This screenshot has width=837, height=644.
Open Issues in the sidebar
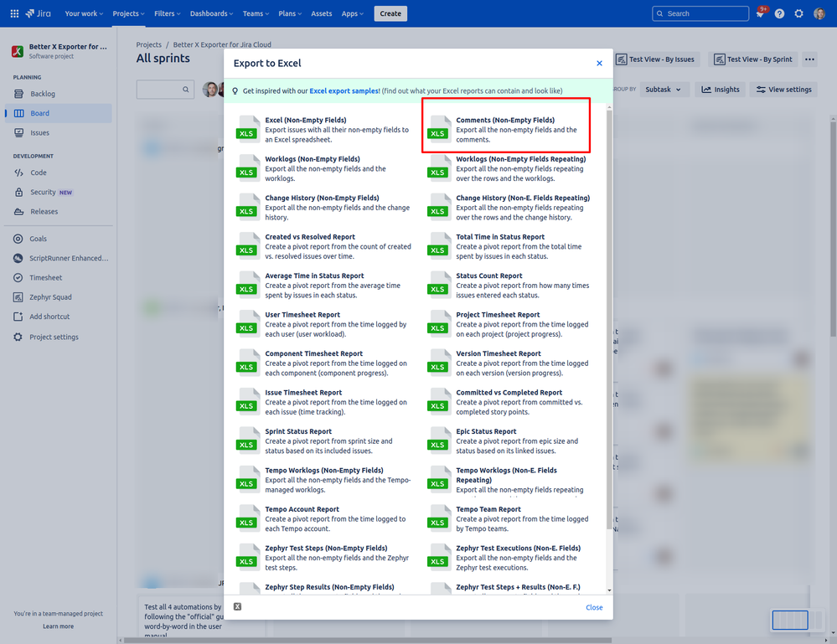[x=59, y=133]
